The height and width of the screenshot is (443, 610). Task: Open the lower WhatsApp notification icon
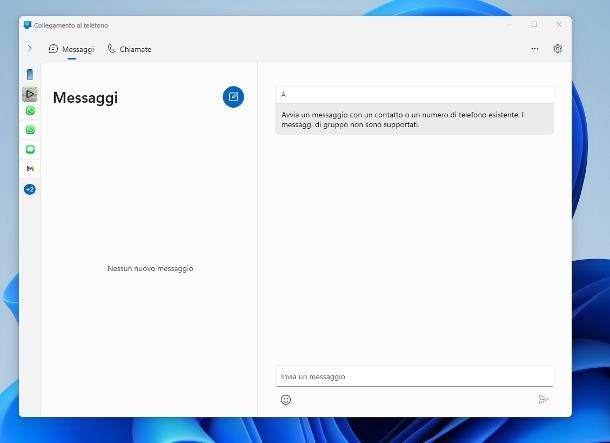pyautogui.click(x=30, y=130)
